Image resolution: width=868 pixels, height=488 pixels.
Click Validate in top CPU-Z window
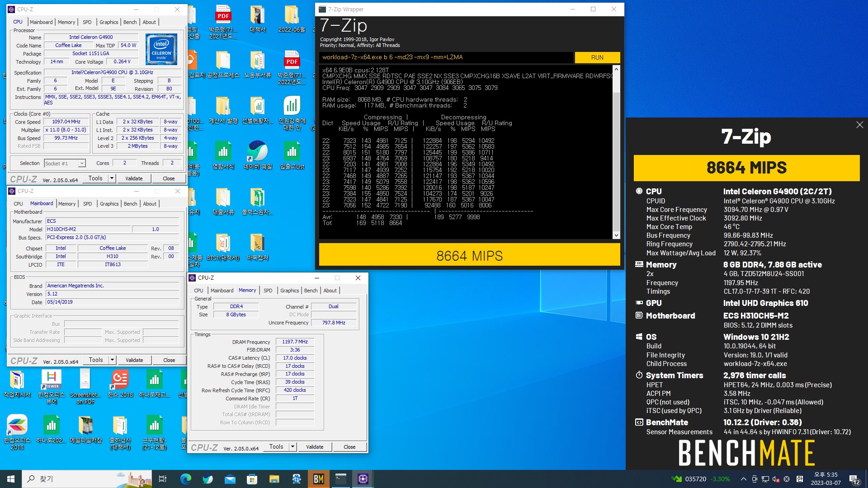click(x=134, y=178)
